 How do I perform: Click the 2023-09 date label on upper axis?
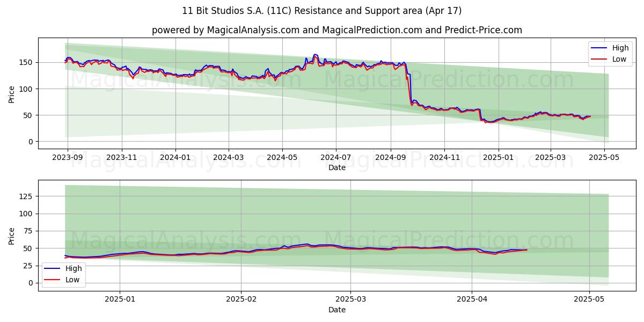coord(67,159)
